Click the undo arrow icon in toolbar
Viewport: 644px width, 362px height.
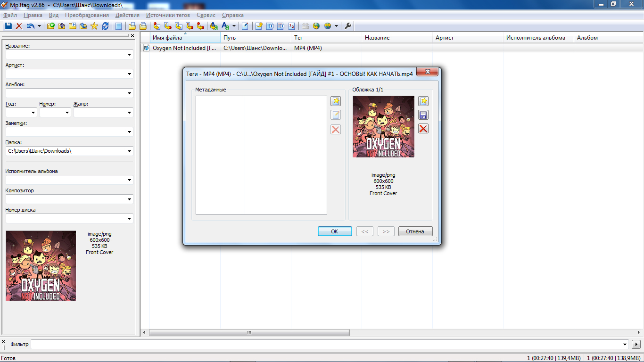[30, 26]
